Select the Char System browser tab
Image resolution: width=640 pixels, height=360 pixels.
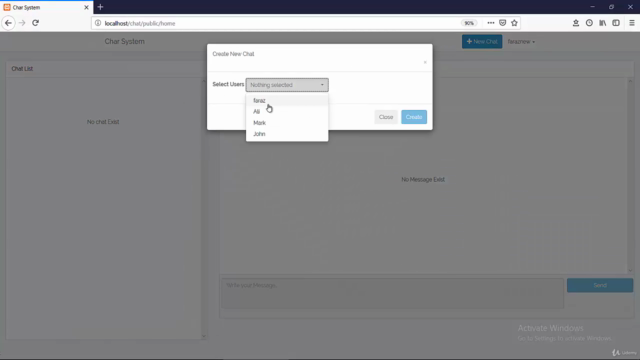[46, 7]
